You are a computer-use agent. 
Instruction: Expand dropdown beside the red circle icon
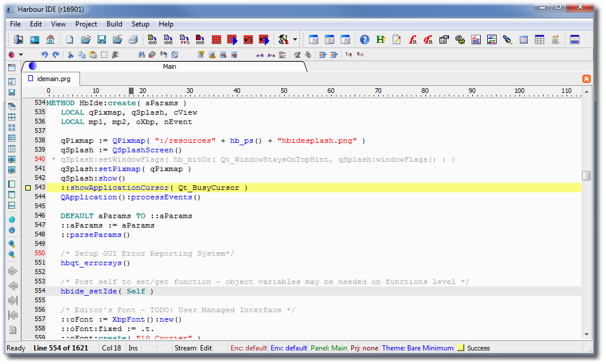(x=21, y=55)
